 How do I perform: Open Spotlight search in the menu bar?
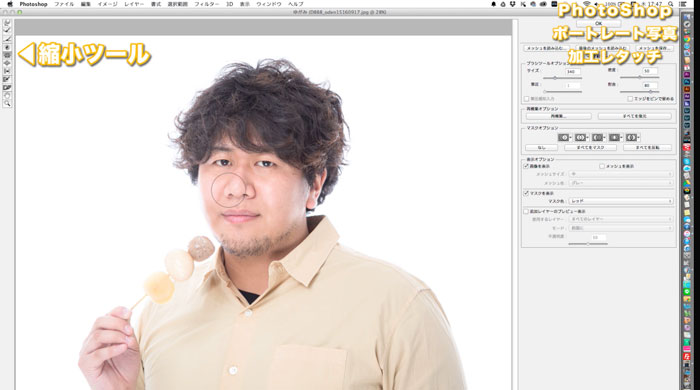(x=671, y=4)
